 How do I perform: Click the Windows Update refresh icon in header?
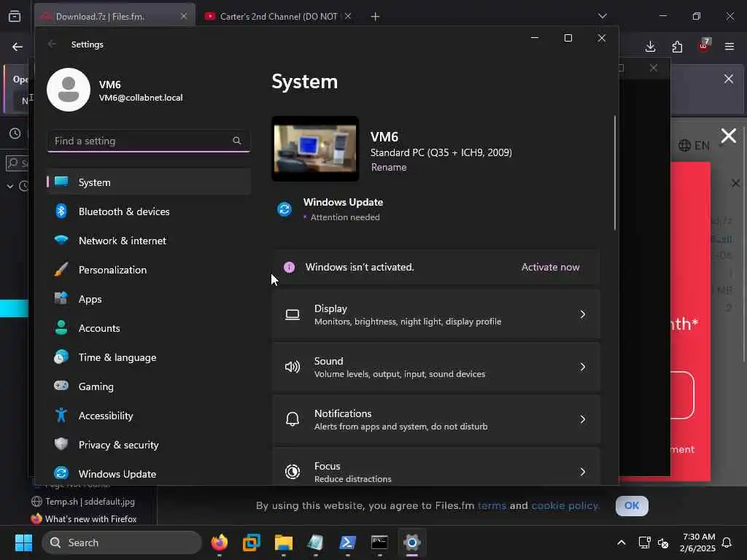point(285,209)
